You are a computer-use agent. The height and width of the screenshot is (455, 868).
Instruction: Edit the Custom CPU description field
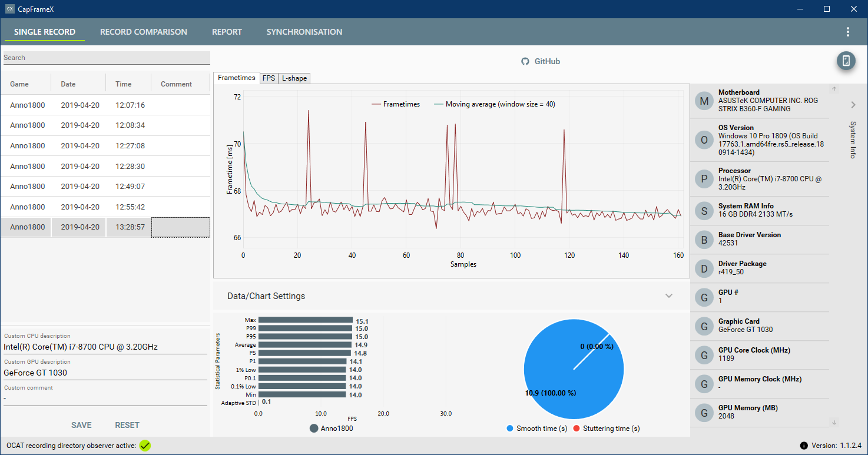click(105, 347)
